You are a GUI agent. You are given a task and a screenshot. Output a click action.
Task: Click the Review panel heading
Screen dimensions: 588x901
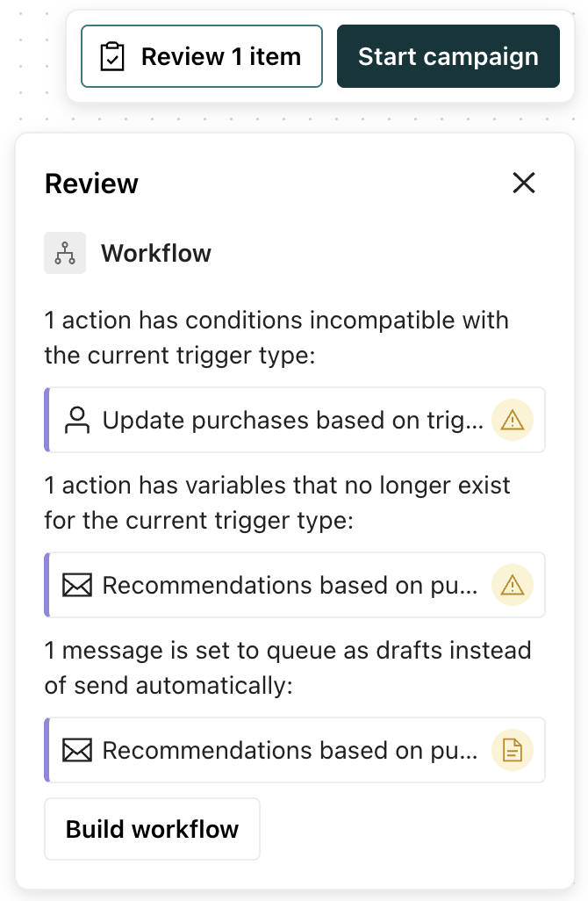point(91,184)
